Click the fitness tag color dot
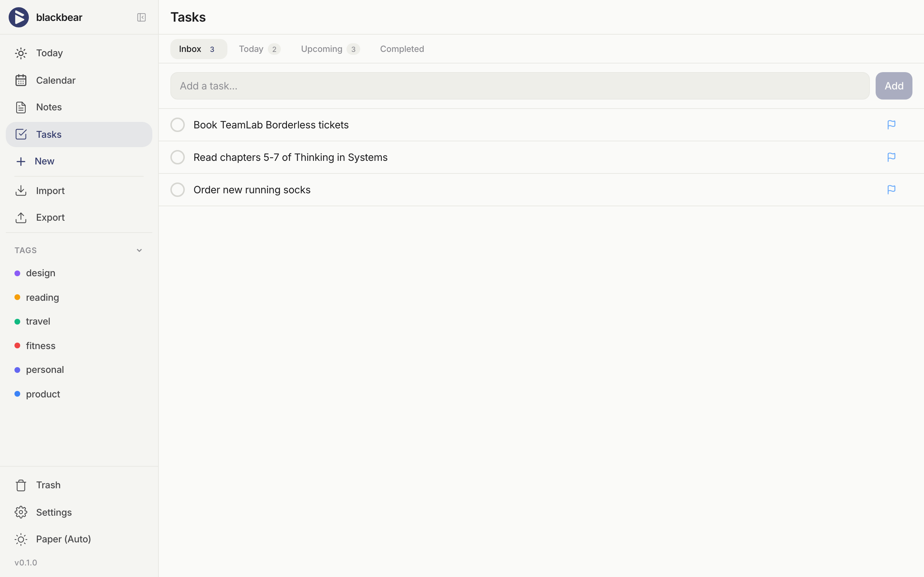This screenshot has height=577, width=924. click(x=17, y=345)
